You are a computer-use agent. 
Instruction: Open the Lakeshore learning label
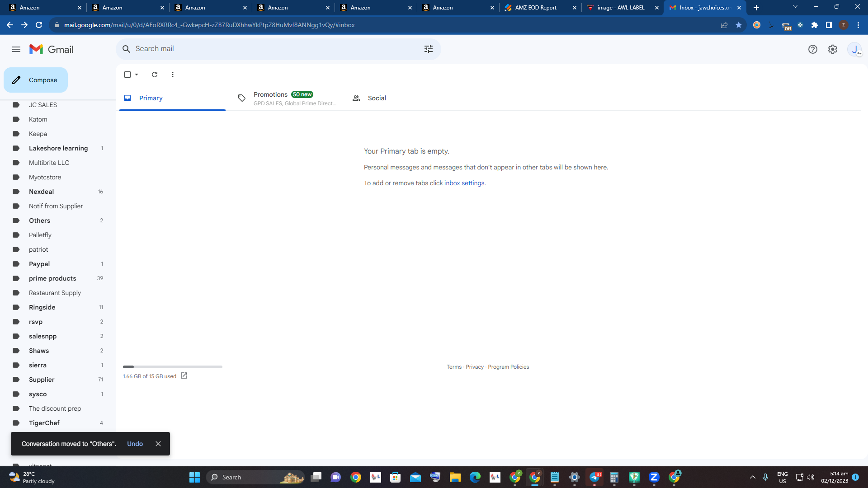[58, 148]
